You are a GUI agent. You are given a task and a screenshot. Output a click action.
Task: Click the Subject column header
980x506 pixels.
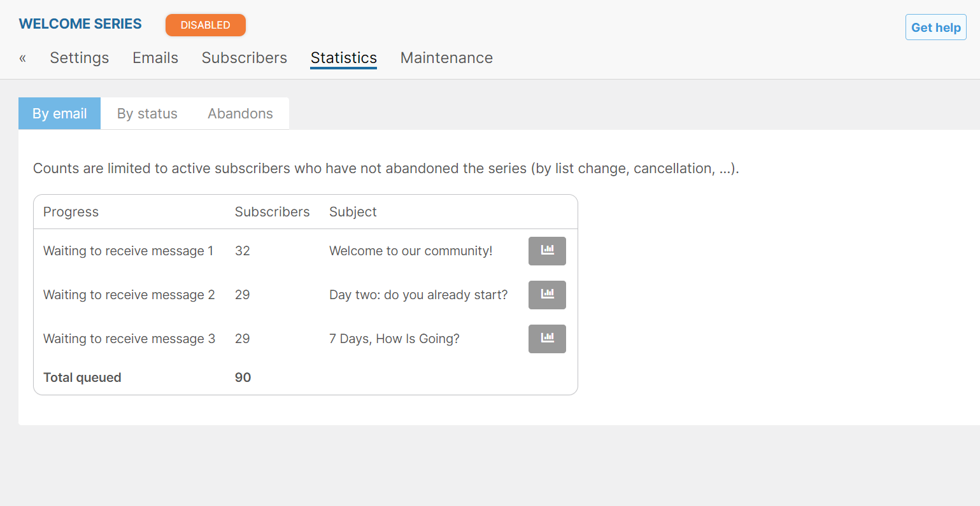click(353, 212)
